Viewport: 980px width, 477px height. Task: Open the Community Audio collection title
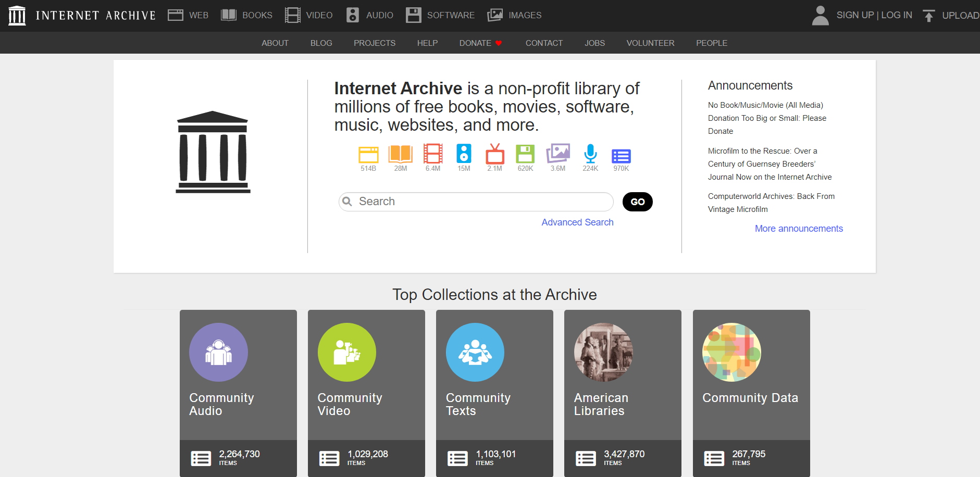[221, 404]
